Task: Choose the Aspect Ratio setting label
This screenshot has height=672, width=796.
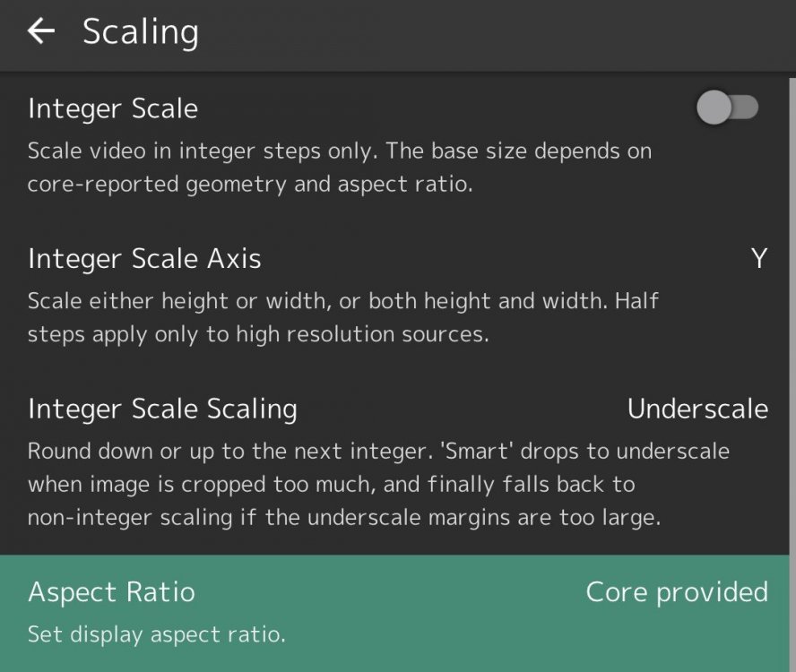Action: coord(111,592)
